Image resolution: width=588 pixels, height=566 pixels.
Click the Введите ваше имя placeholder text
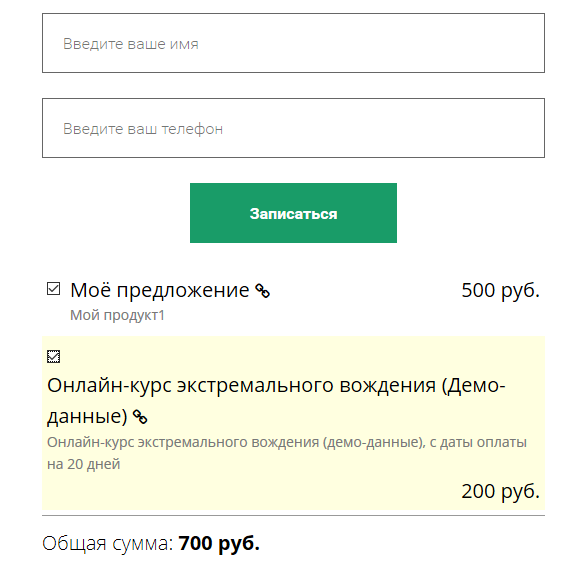[x=130, y=44]
